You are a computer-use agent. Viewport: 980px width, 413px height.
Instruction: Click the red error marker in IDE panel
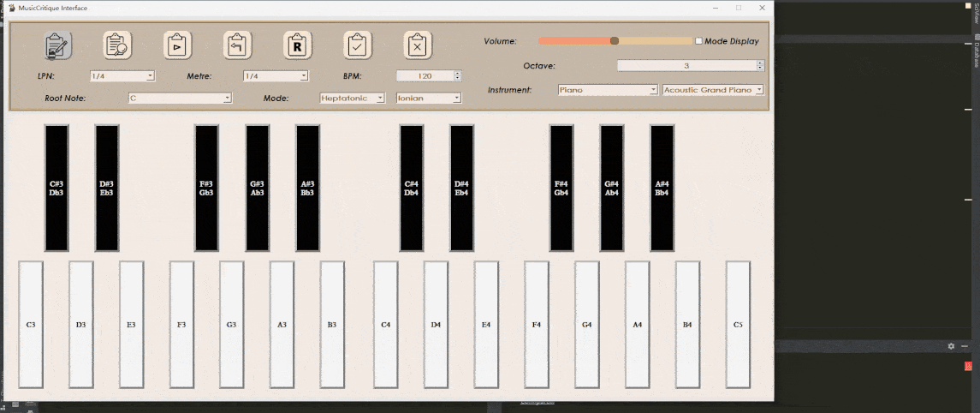click(968, 365)
